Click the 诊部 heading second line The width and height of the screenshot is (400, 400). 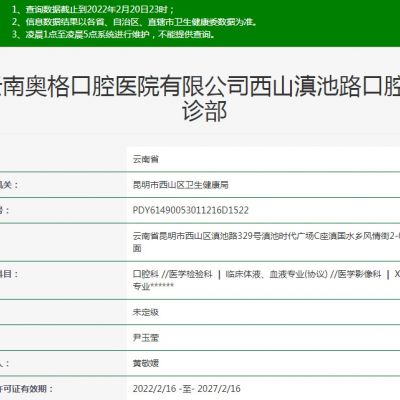(x=205, y=111)
